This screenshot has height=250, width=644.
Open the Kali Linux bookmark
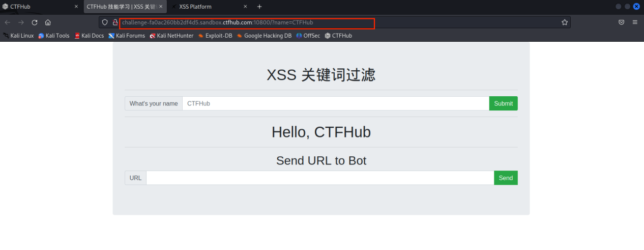18,36
